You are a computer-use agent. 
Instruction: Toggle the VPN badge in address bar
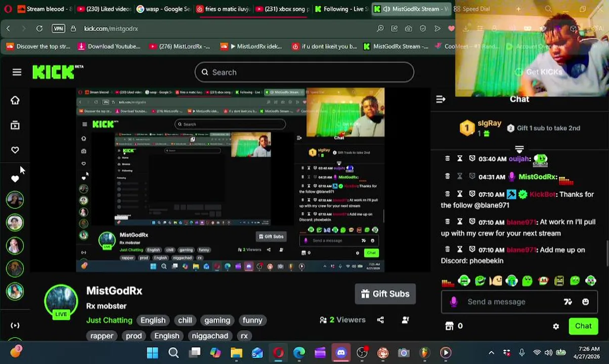tap(58, 29)
